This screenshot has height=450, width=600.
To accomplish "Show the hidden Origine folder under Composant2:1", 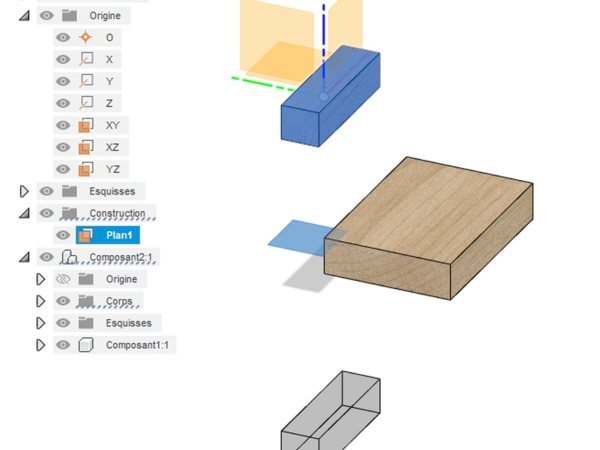I will [x=63, y=279].
